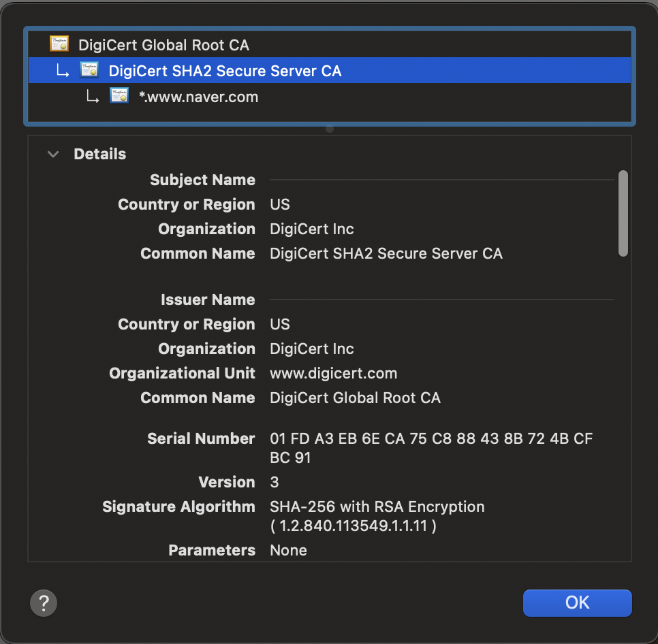This screenshot has width=658, height=644.
Task: Click the Version value 3
Action: click(274, 482)
